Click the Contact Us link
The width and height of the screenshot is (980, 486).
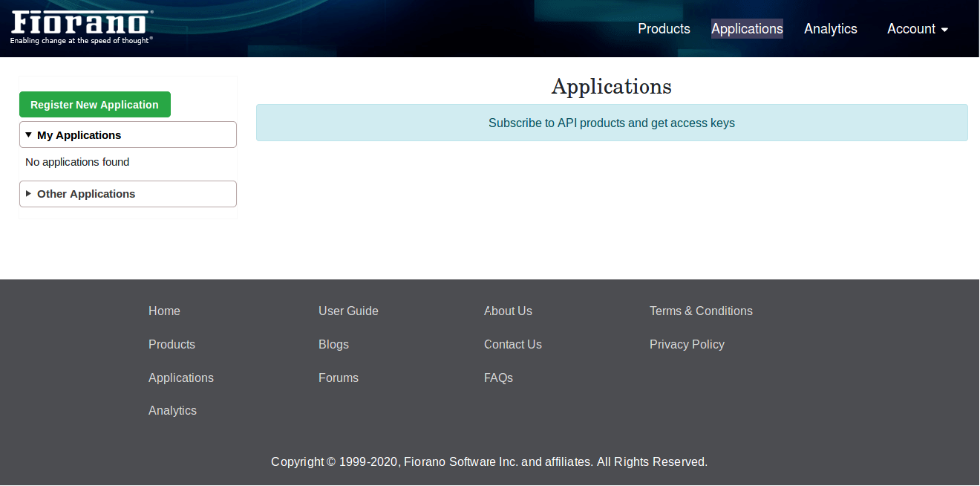512,345
